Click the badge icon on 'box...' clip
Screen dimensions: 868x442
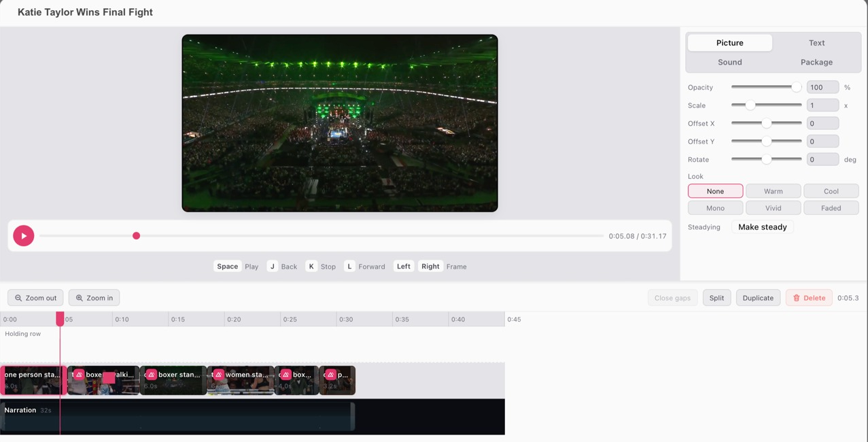(x=286, y=375)
